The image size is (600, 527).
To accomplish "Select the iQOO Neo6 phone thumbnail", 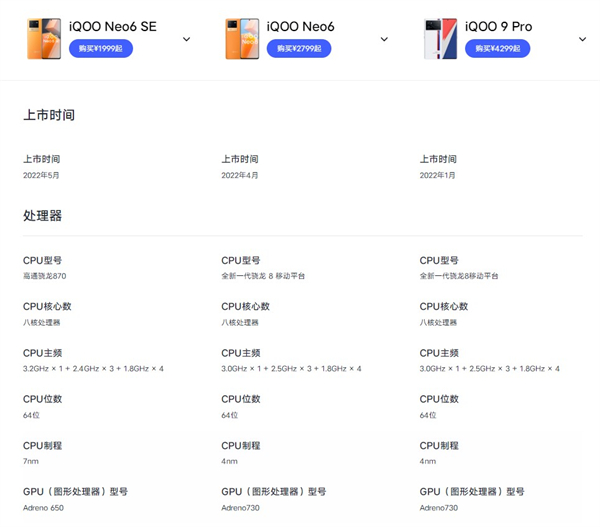I will 242,39.
